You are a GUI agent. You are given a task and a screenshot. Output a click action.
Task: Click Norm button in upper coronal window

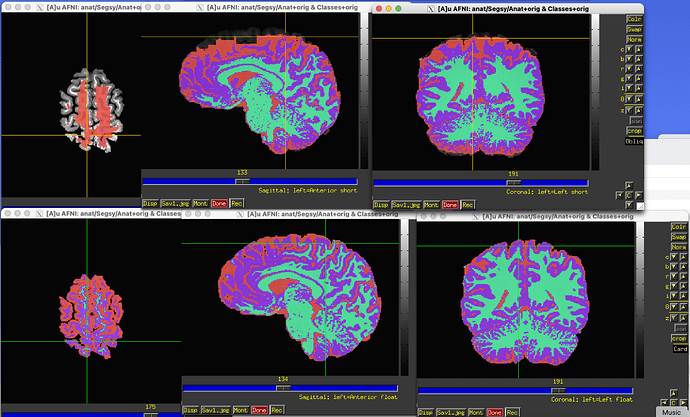tap(635, 40)
